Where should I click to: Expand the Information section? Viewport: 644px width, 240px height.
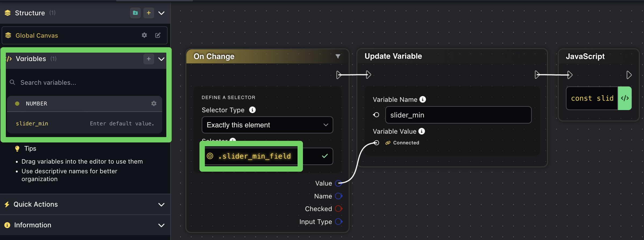coord(161,225)
